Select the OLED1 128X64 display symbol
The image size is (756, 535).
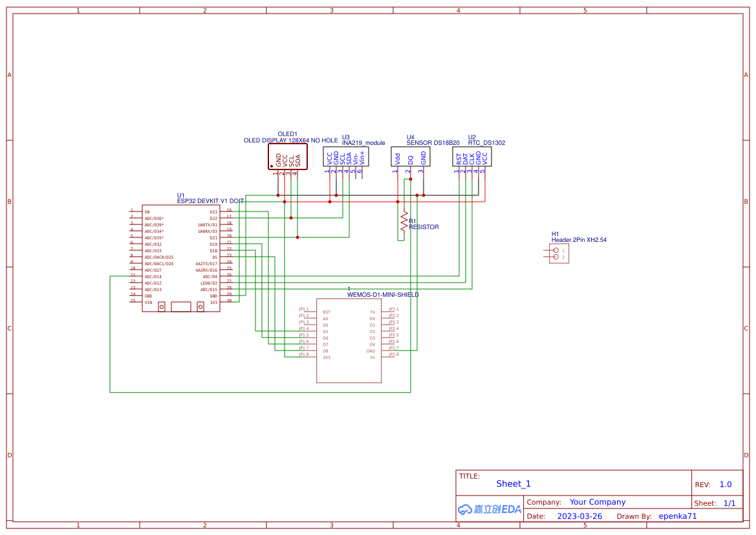point(288,157)
